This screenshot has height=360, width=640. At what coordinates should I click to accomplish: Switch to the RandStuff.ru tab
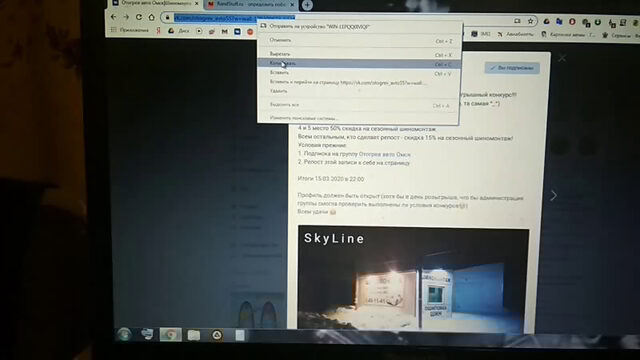[250, 4]
